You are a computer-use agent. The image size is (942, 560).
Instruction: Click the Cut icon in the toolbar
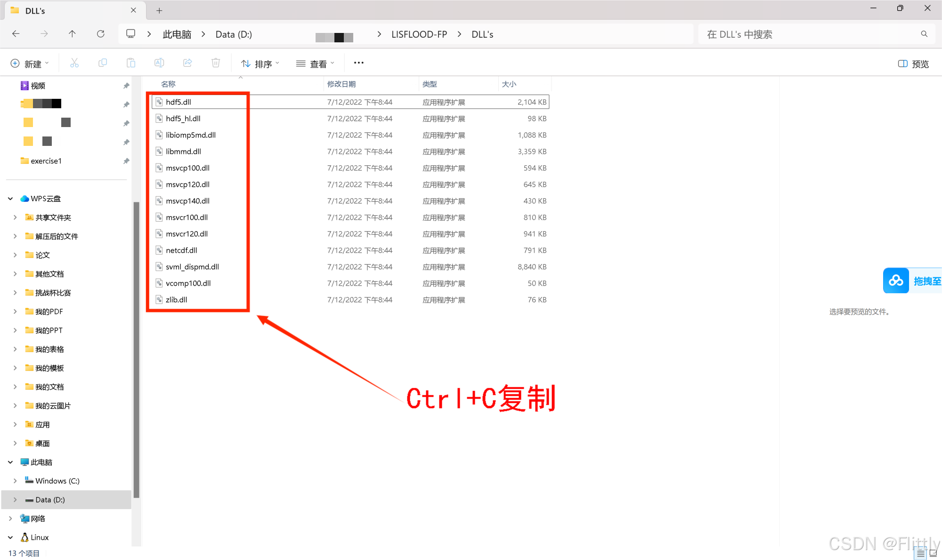pyautogui.click(x=74, y=63)
